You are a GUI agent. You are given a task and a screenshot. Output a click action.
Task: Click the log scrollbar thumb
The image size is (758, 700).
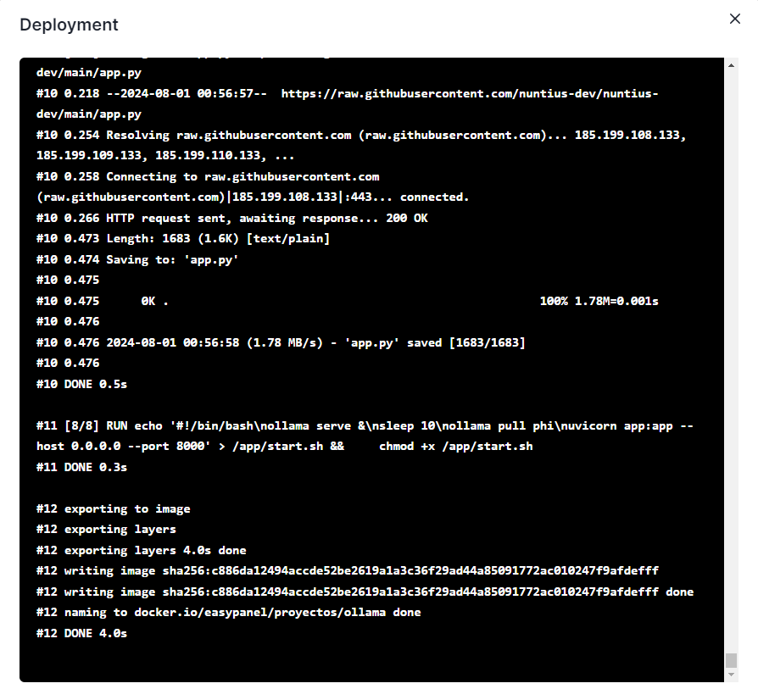point(731,660)
